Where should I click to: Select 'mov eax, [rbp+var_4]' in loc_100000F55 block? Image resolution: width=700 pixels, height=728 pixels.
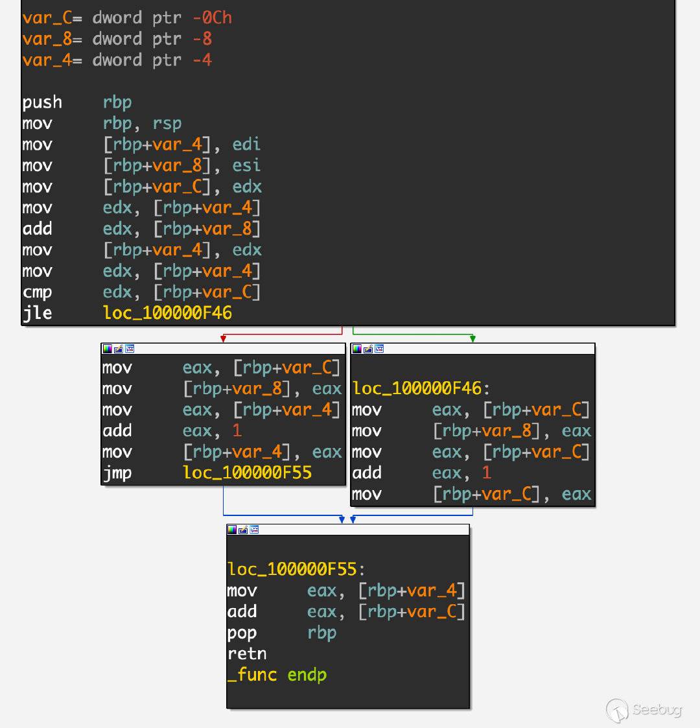[346, 591]
